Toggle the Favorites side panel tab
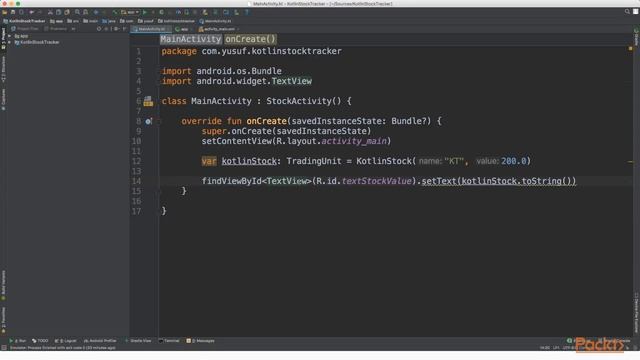 click(3, 320)
